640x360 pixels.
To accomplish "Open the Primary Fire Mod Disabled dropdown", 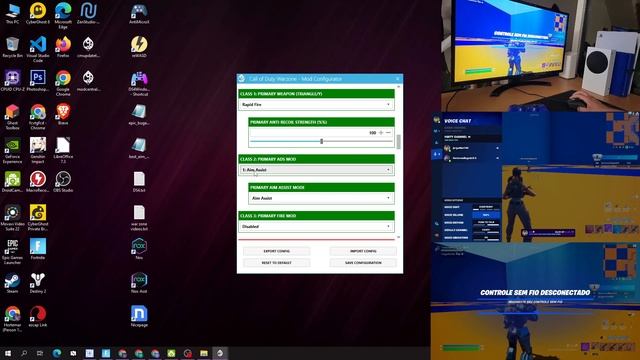I will 316,227.
